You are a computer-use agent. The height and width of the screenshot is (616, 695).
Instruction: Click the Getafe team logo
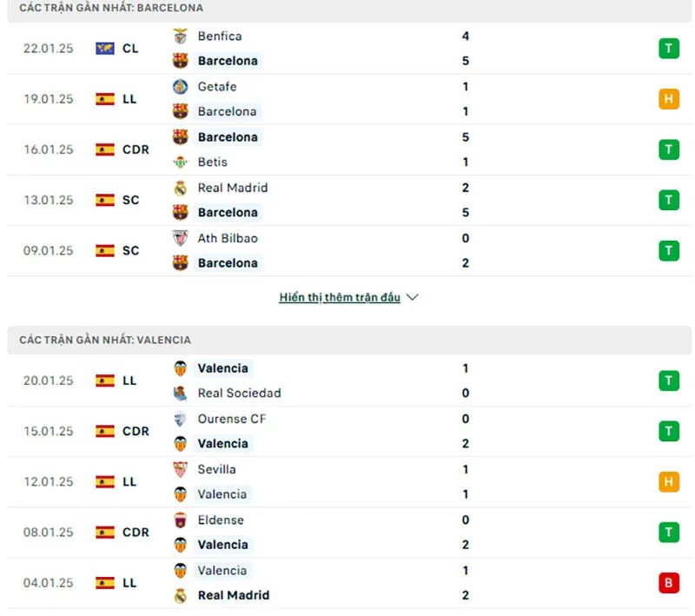(x=181, y=87)
